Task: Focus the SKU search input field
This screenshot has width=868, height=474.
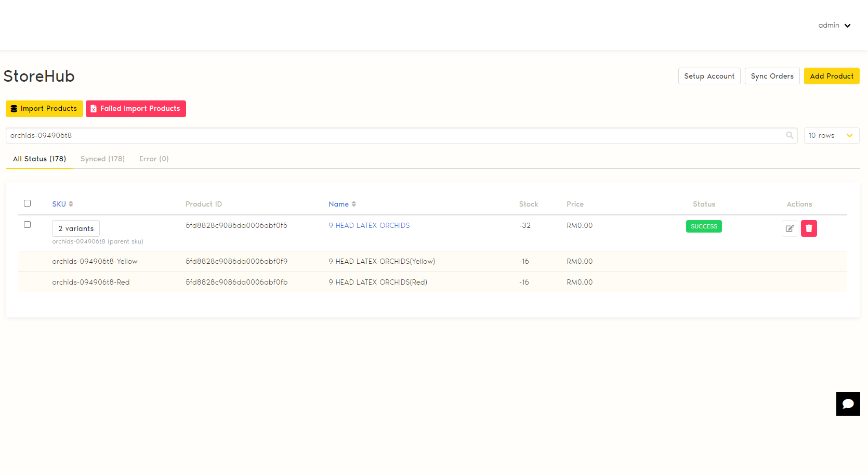Action: tap(395, 135)
